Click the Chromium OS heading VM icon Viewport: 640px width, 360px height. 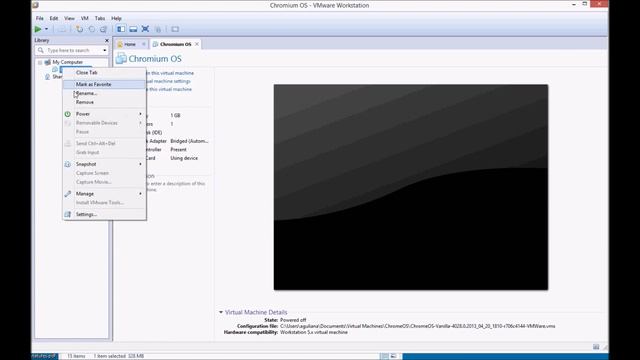121,59
